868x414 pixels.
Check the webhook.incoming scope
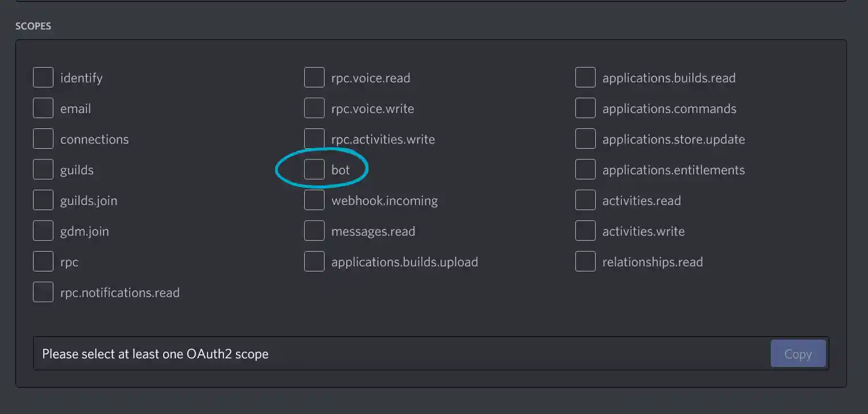point(314,200)
